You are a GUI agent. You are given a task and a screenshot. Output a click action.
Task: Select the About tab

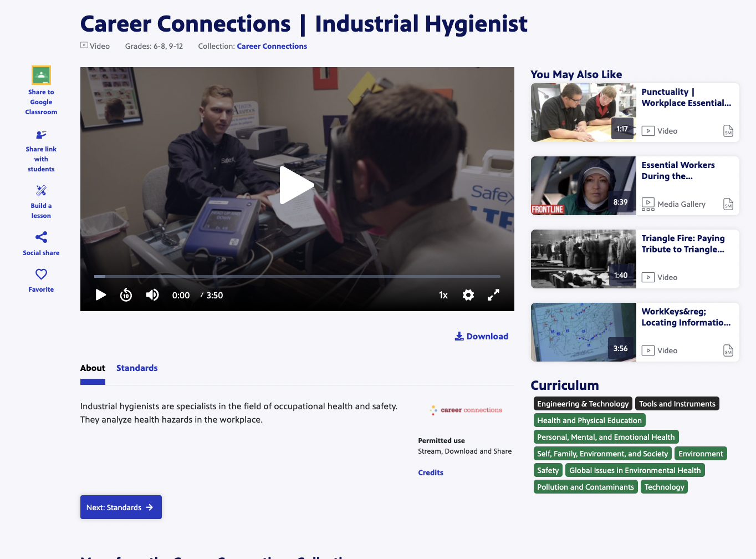pyautogui.click(x=92, y=368)
